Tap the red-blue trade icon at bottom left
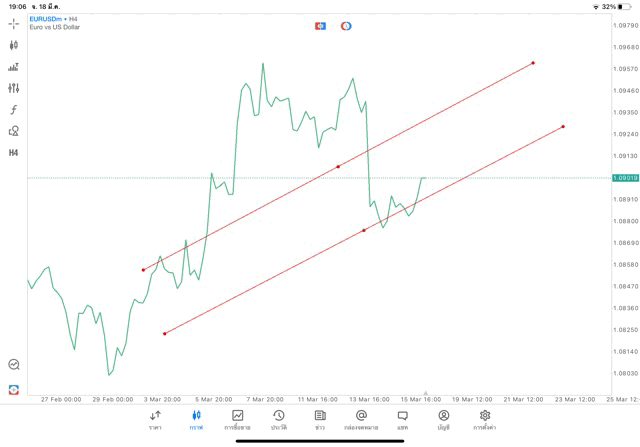Image resolution: width=640 pixels, height=447 pixels. [14, 389]
